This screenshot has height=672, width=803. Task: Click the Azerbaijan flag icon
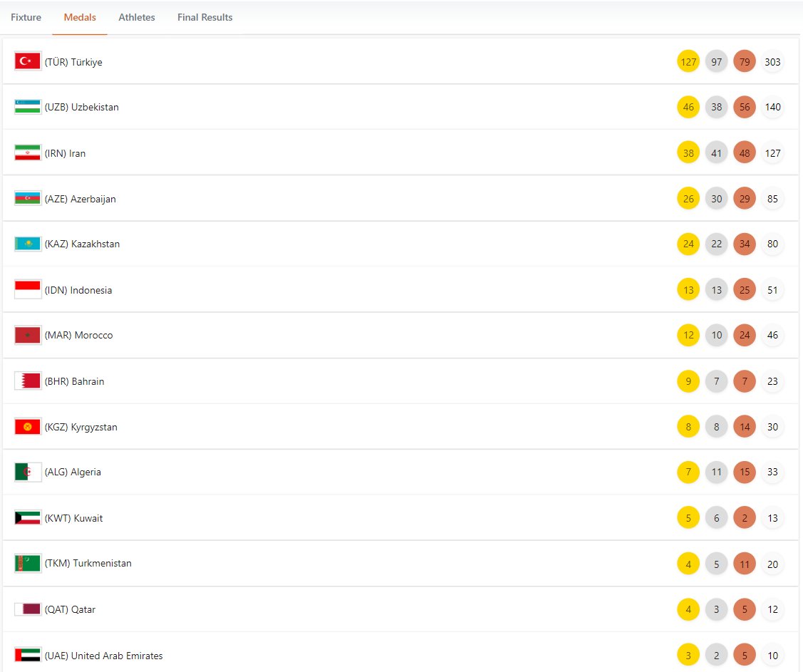pos(28,198)
